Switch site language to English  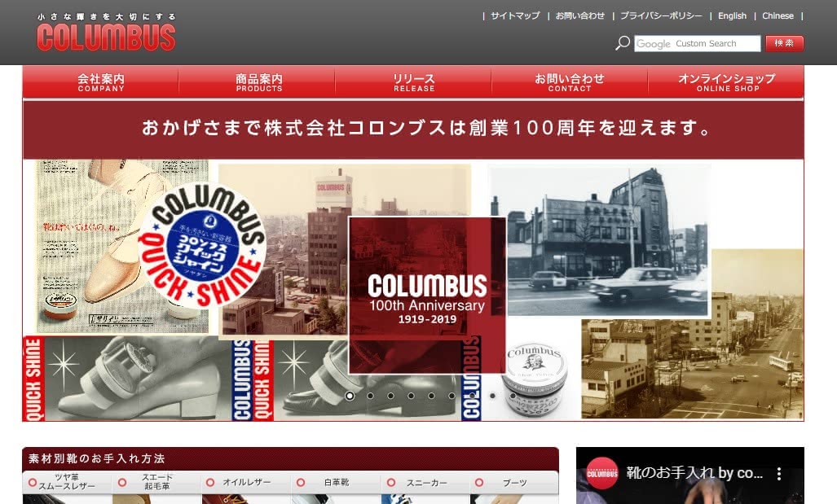click(x=733, y=16)
